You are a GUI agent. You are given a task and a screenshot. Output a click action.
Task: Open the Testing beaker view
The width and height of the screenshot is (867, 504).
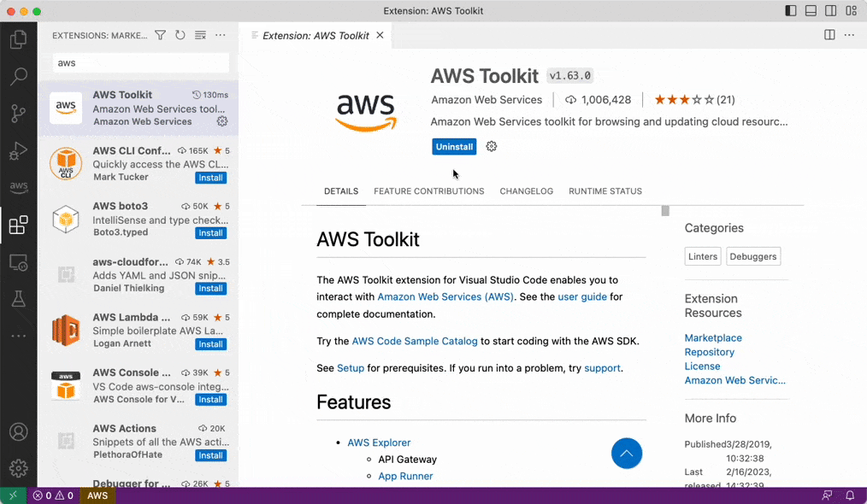tap(18, 299)
